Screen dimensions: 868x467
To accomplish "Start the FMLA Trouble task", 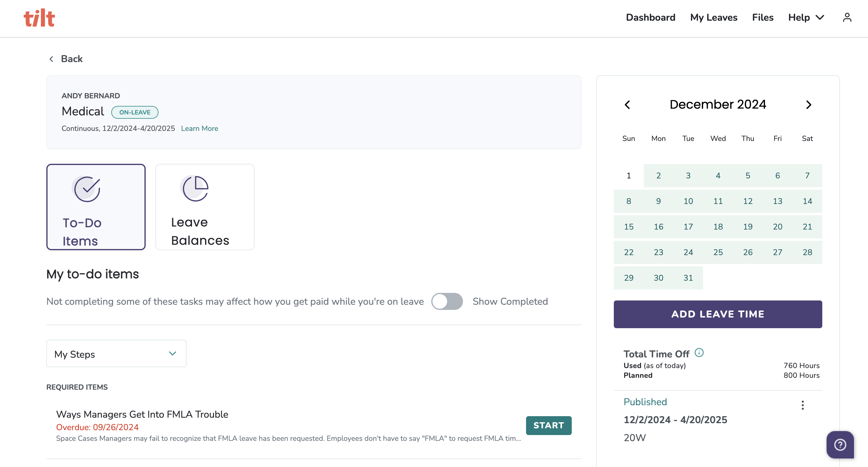I will pyautogui.click(x=549, y=425).
